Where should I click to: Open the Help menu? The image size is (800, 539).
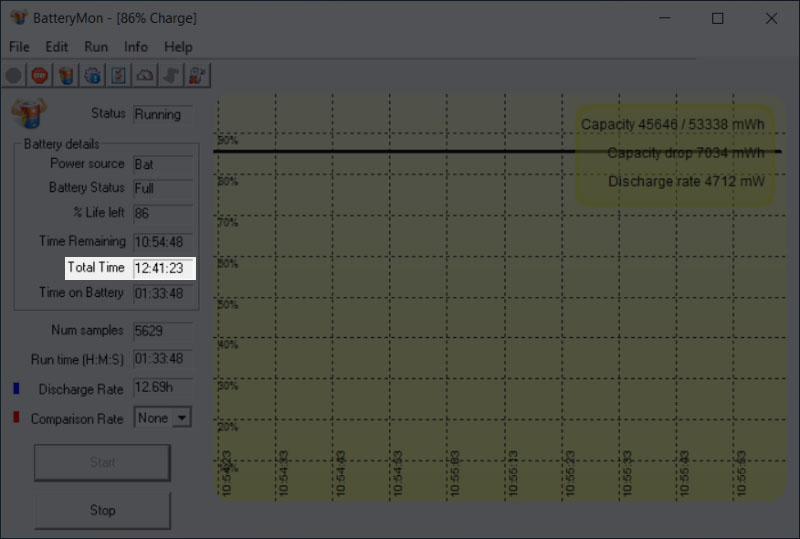coord(178,47)
